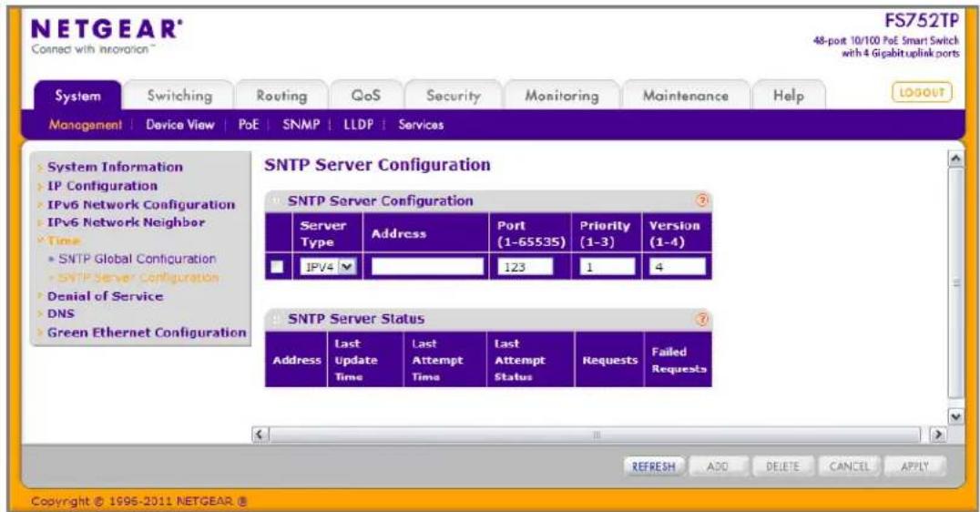Screen dimensions: 980x512
Task: Click the APPLY button
Action: [914, 466]
